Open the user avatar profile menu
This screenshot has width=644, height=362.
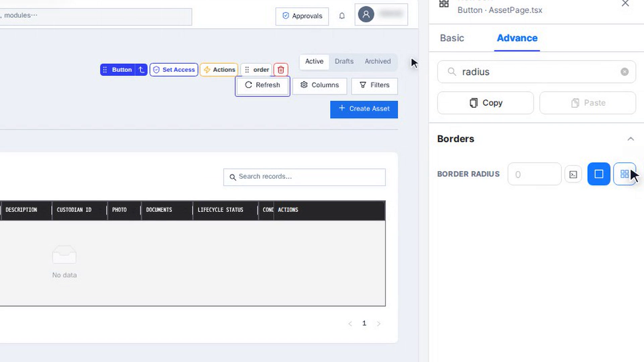click(381, 15)
